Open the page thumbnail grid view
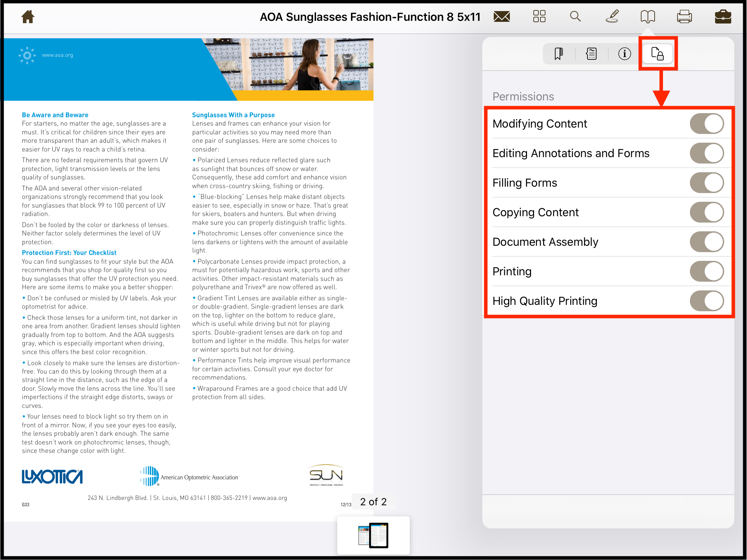The image size is (747, 560). 539,16
